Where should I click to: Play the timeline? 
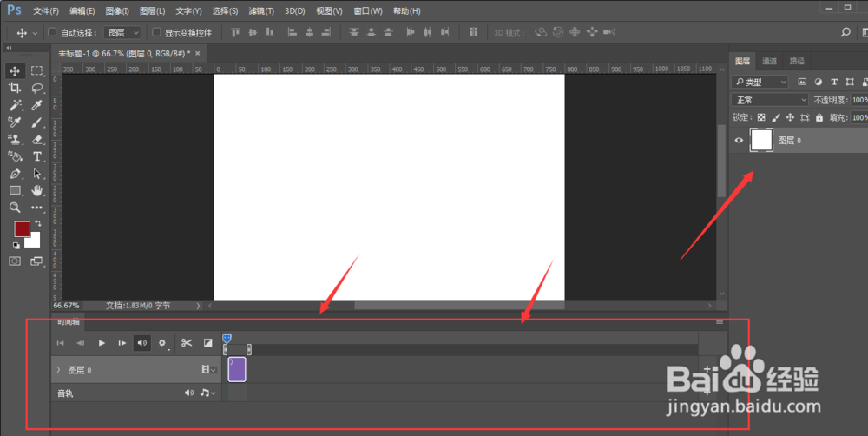[x=102, y=343]
